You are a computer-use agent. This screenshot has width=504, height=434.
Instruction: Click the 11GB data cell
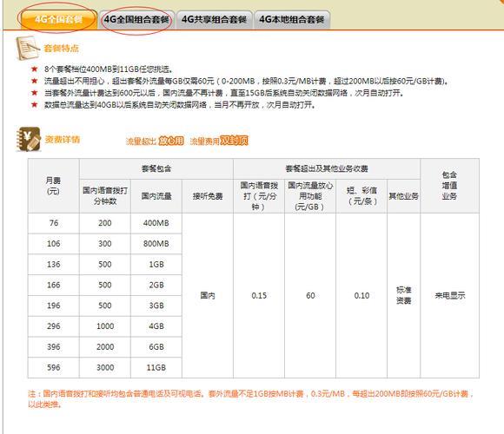[156, 367]
